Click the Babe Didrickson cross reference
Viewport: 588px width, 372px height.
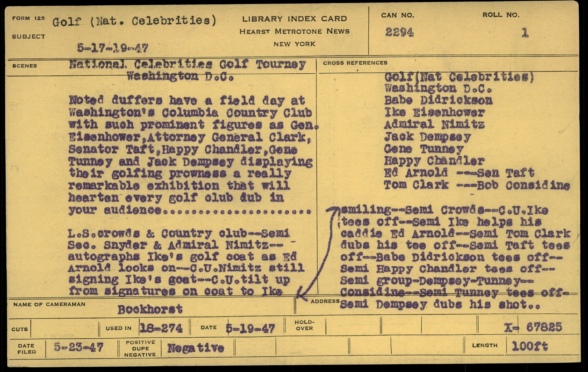(438, 100)
